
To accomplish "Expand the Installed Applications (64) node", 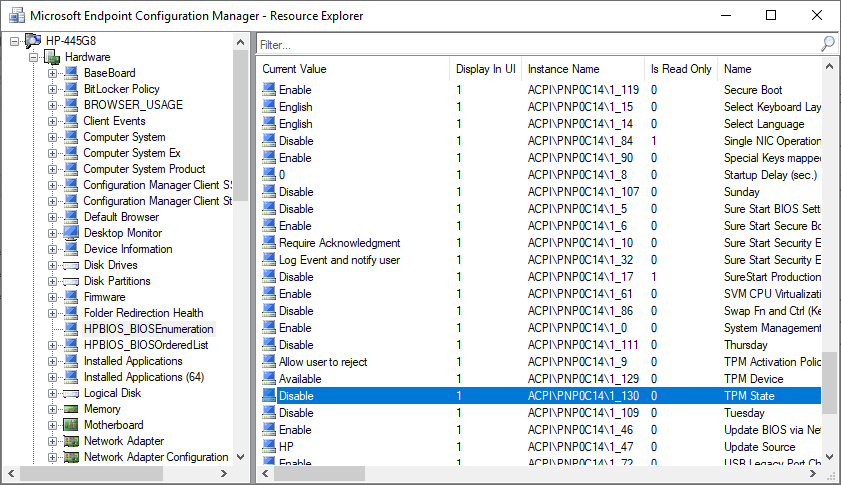I will pyautogui.click(x=52, y=377).
